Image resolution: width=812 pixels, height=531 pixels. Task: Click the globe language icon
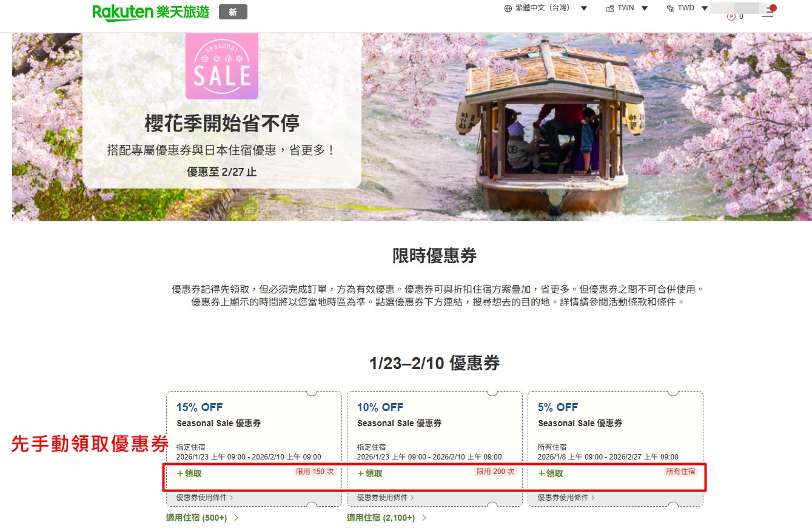(x=508, y=8)
